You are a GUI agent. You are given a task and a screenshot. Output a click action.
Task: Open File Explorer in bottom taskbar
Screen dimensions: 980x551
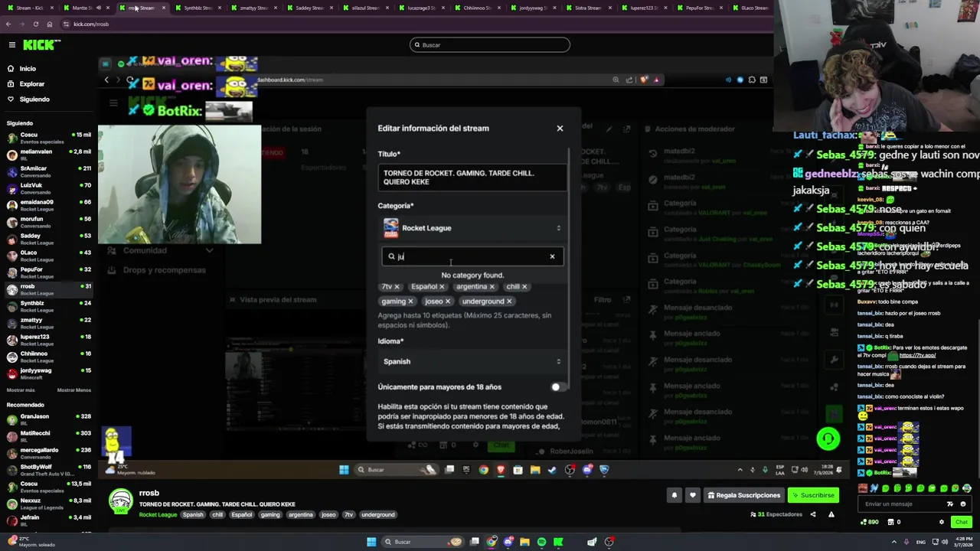coord(524,542)
